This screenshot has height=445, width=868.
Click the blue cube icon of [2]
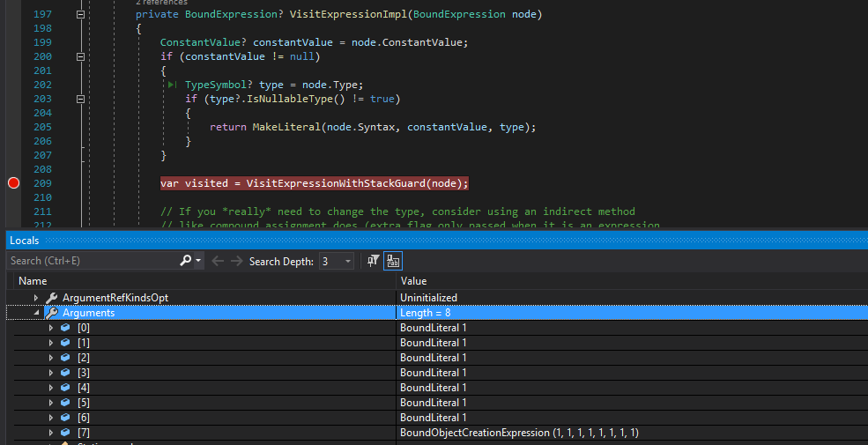pyautogui.click(x=65, y=358)
